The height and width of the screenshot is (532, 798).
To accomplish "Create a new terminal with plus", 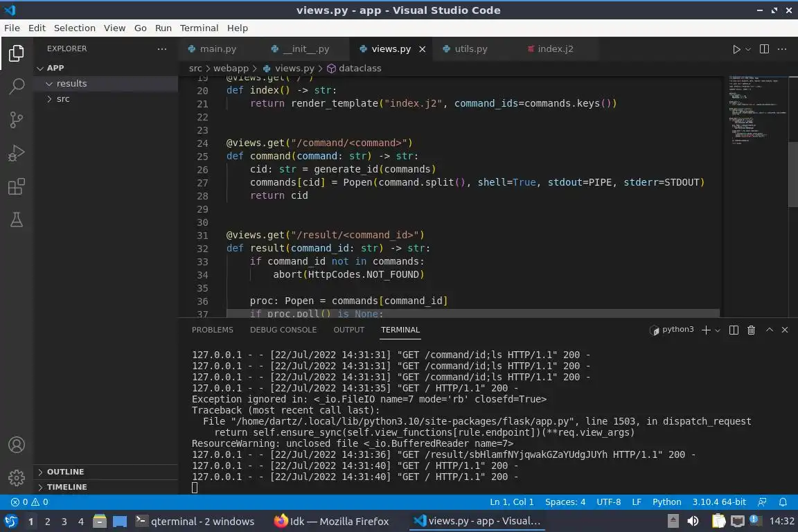I will 706,330.
